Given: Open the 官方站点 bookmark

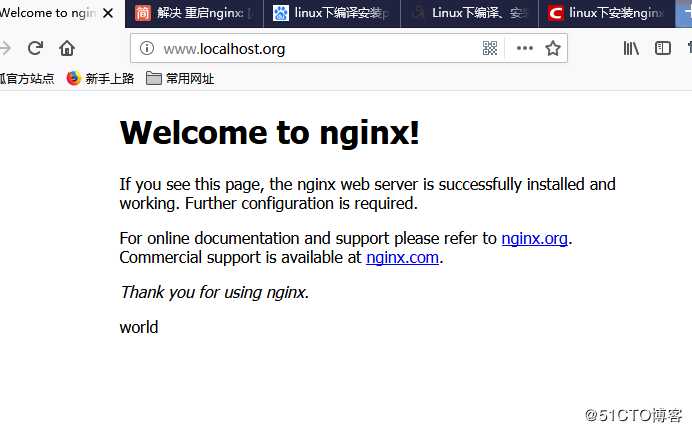Looking at the screenshot, I should click(x=27, y=79).
